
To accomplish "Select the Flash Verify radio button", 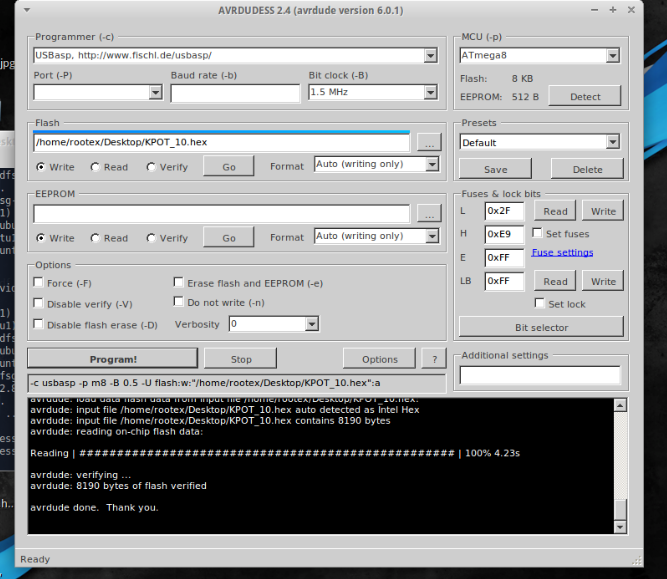I will tap(153, 167).
